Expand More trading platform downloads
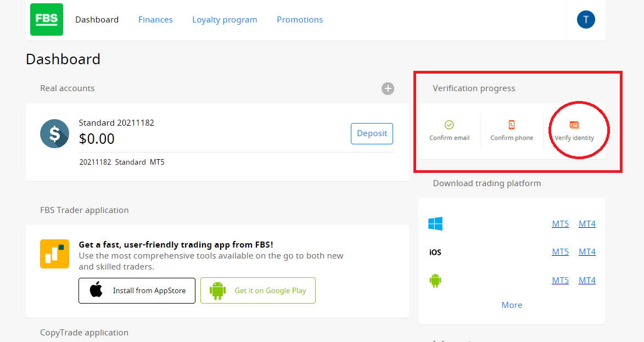The image size is (644, 342). pyautogui.click(x=512, y=305)
